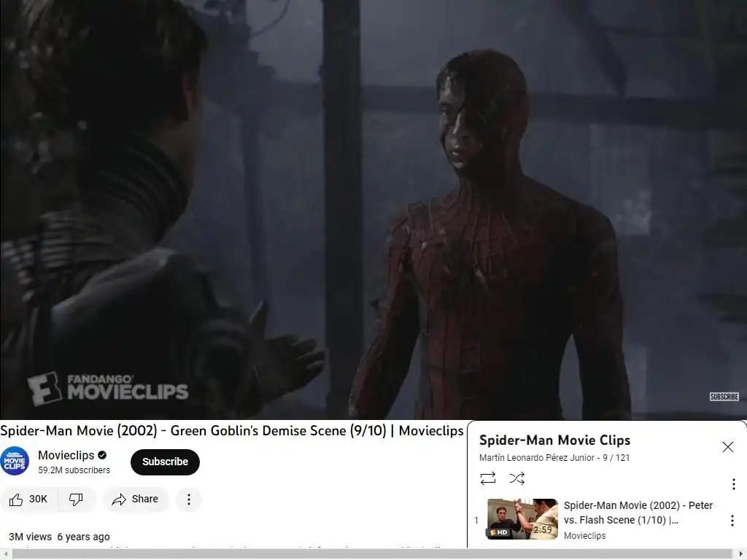
Task: Click the horizontal scrollbar at bottom
Action: pos(373,554)
